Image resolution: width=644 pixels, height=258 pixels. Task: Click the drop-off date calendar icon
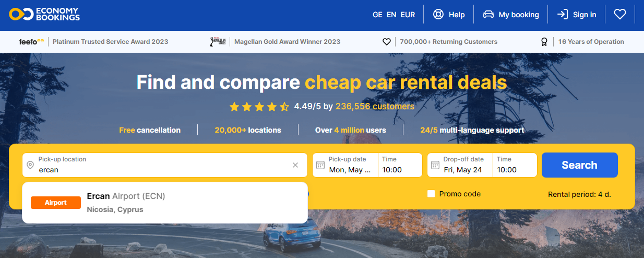[435, 165]
